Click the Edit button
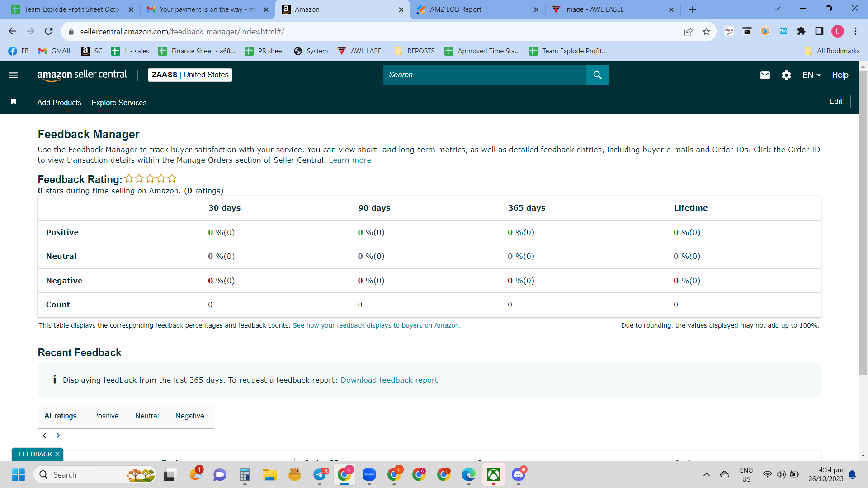 coord(835,102)
